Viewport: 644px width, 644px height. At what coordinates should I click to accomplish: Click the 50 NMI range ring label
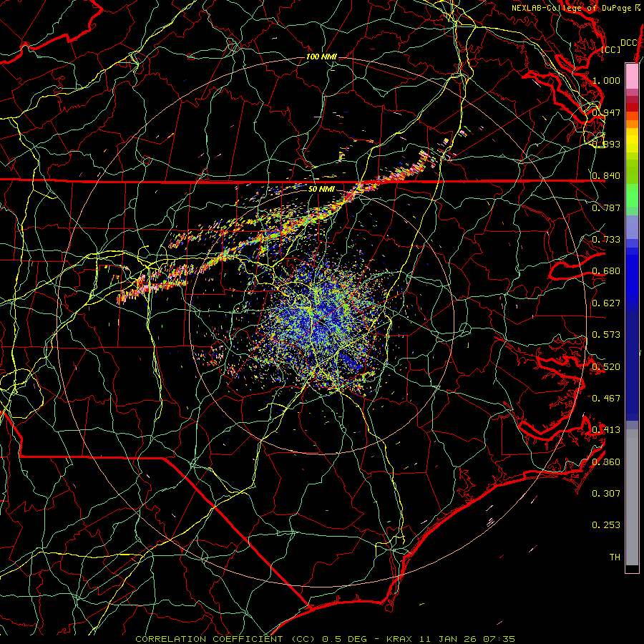321,190
